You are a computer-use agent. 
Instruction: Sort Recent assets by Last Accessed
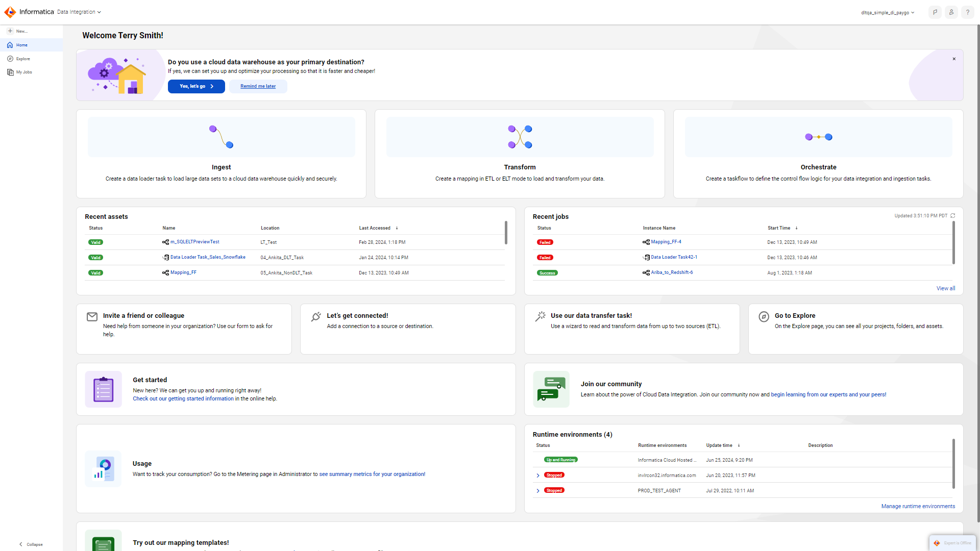(x=378, y=228)
